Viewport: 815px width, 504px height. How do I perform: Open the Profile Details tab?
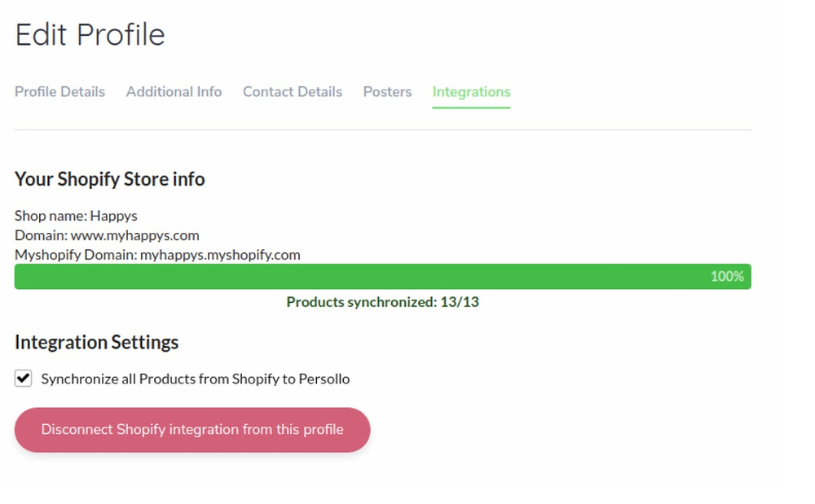point(59,92)
